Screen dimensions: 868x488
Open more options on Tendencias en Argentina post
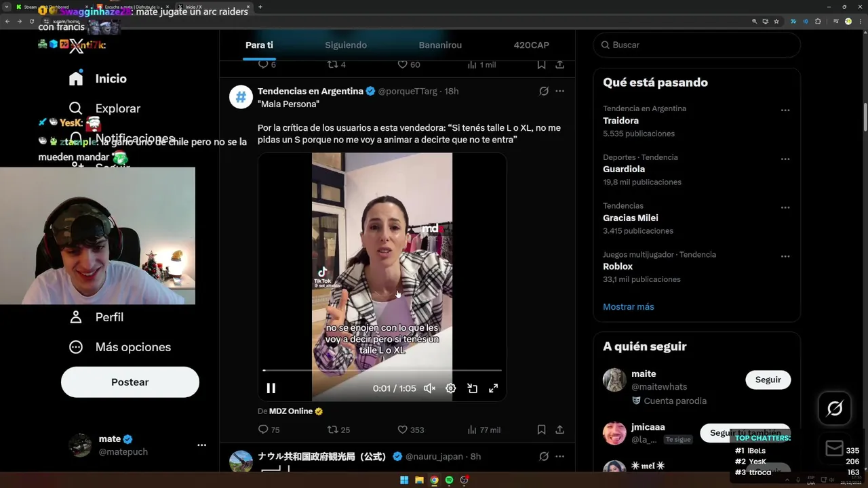(x=559, y=91)
